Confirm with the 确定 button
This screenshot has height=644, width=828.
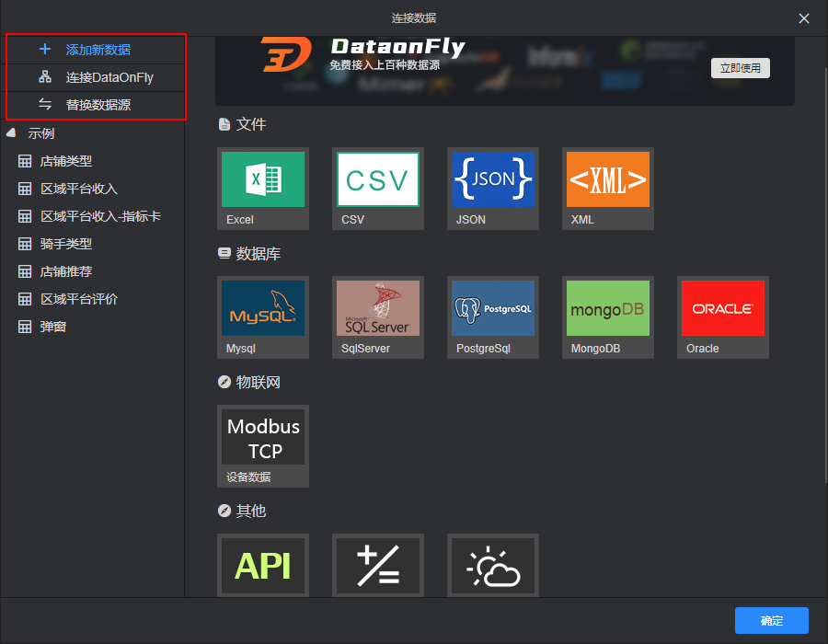pyautogui.click(x=772, y=620)
